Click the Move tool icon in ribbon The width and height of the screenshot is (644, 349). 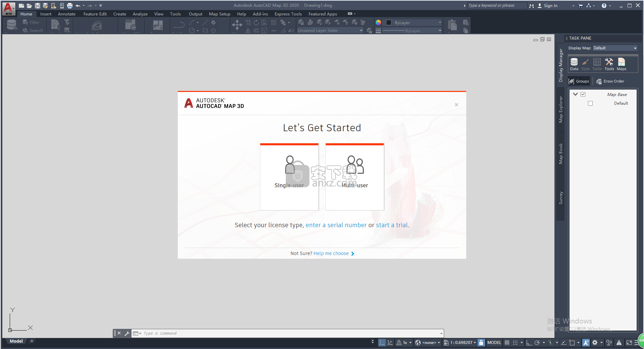click(237, 24)
